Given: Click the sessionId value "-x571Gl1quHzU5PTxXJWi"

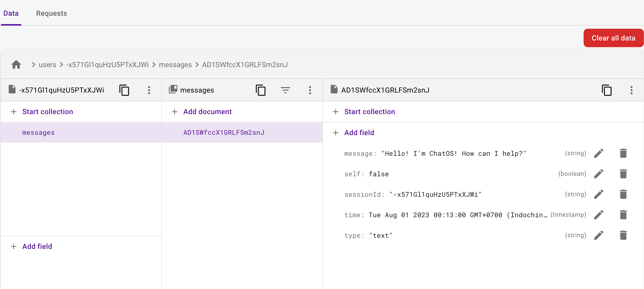Looking at the screenshot, I should [435, 194].
